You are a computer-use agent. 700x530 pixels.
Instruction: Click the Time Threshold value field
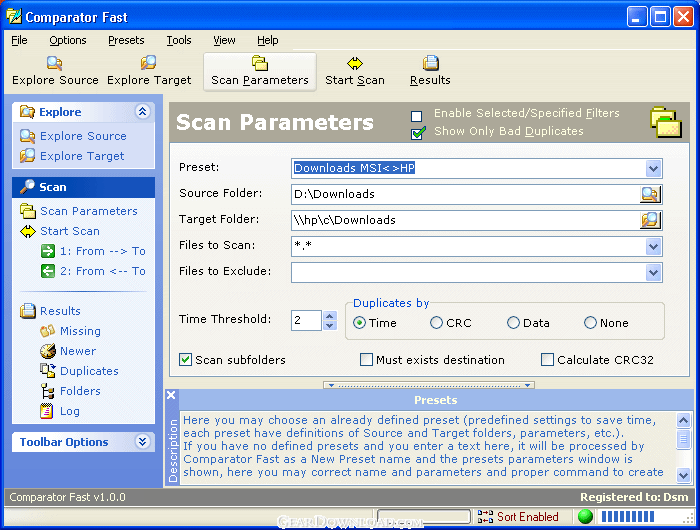click(x=307, y=320)
